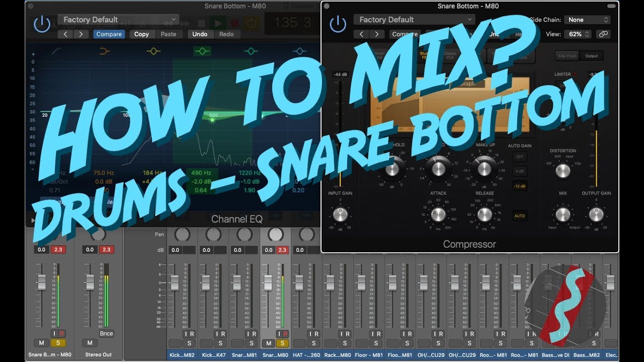
Task: Click the Compressor RELEASE knob
Action: point(485,215)
